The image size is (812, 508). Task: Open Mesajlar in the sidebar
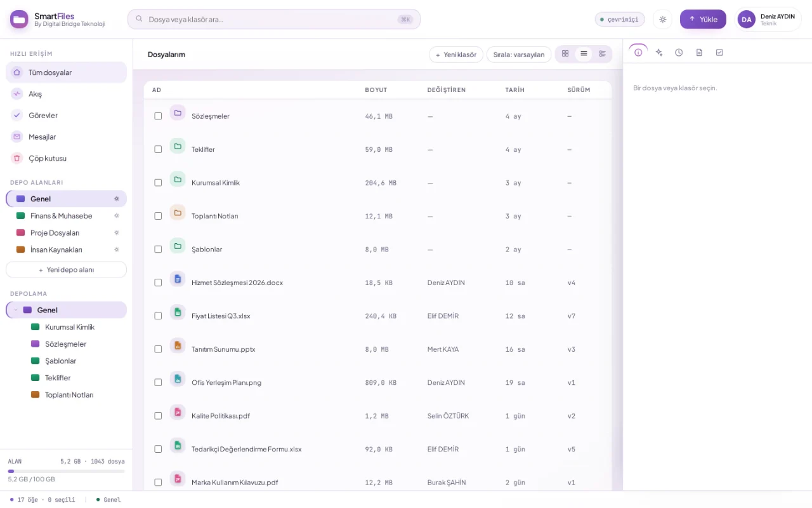tap(66, 137)
